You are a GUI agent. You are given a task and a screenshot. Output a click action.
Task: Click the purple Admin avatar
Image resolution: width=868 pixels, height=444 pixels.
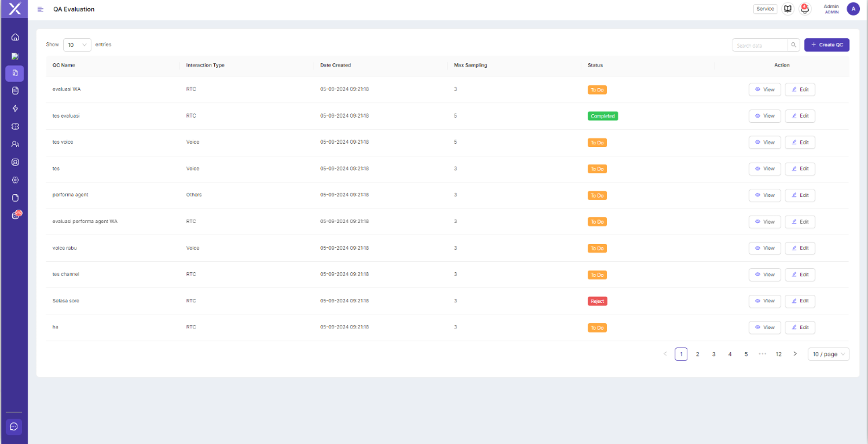point(853,9)
